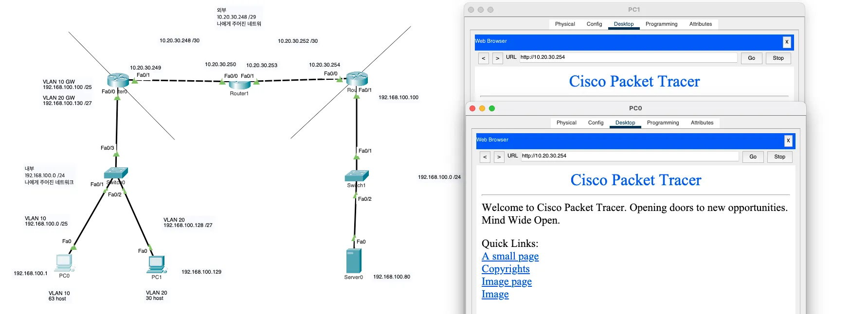Image resolution: width=868 pixels, height=314 pixels.
Task: Go back in PC1 web browser
Action: pyautogui.click(x=483, y=58)
